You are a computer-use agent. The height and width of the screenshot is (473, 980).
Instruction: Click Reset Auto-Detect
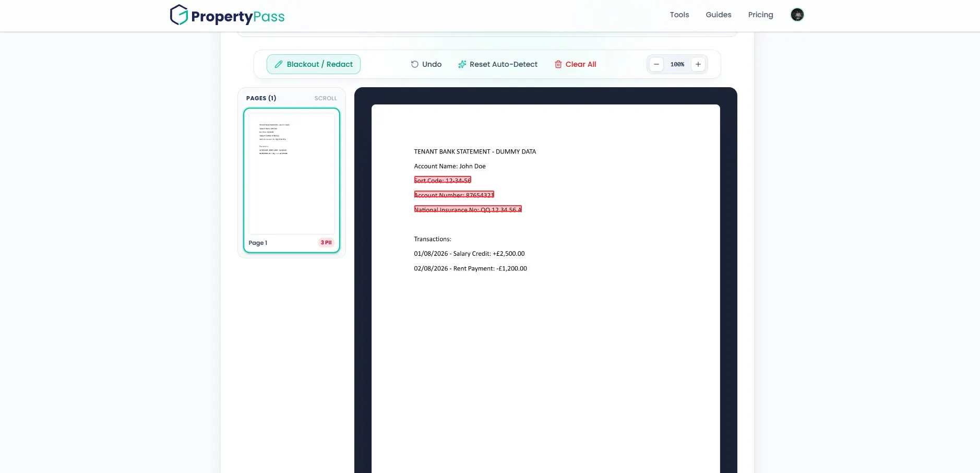coord(498,64)
